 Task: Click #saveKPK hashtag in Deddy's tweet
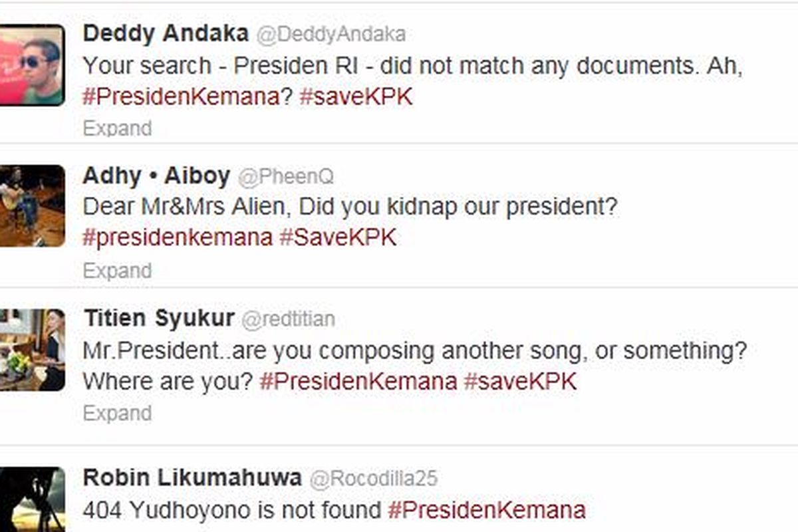coord(356,97)
